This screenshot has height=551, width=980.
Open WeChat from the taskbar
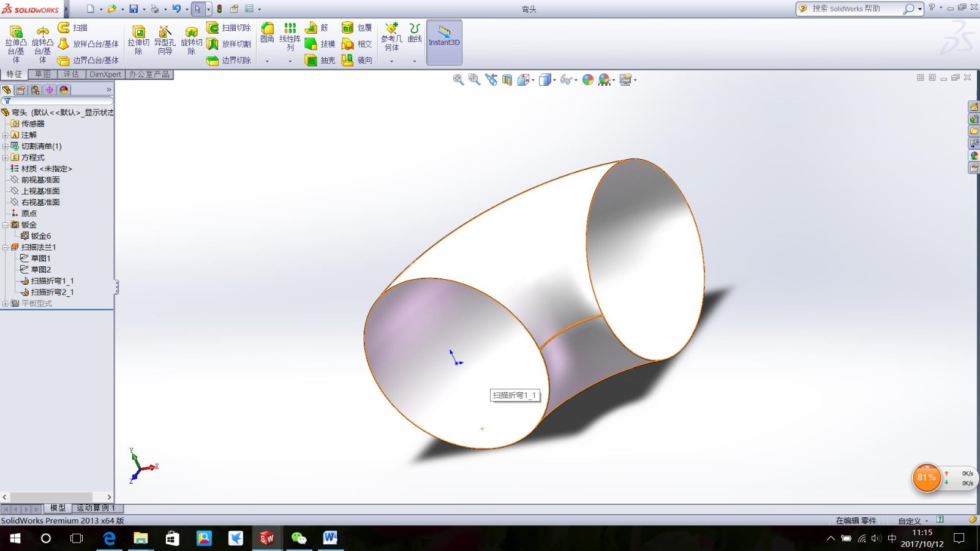point(298,538)
